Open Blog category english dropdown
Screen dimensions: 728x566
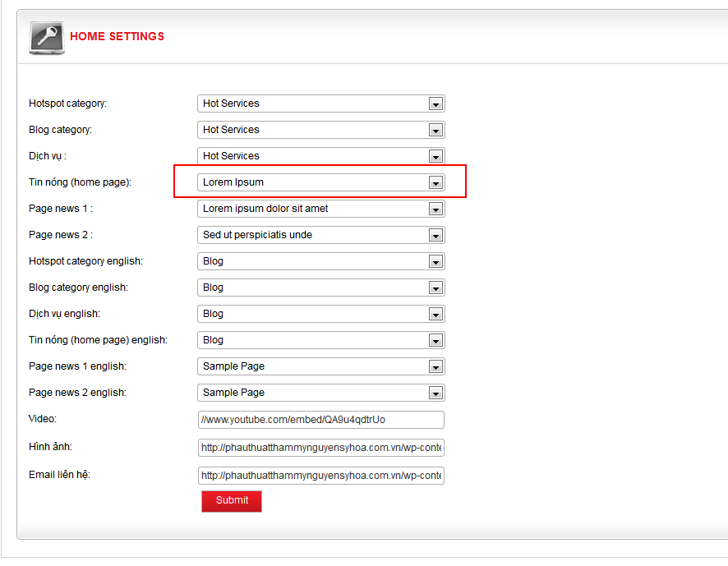[320, 288]
